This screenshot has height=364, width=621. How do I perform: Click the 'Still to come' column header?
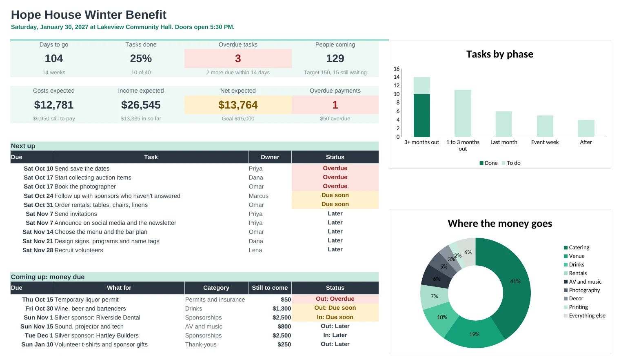(x=270, y=288)
